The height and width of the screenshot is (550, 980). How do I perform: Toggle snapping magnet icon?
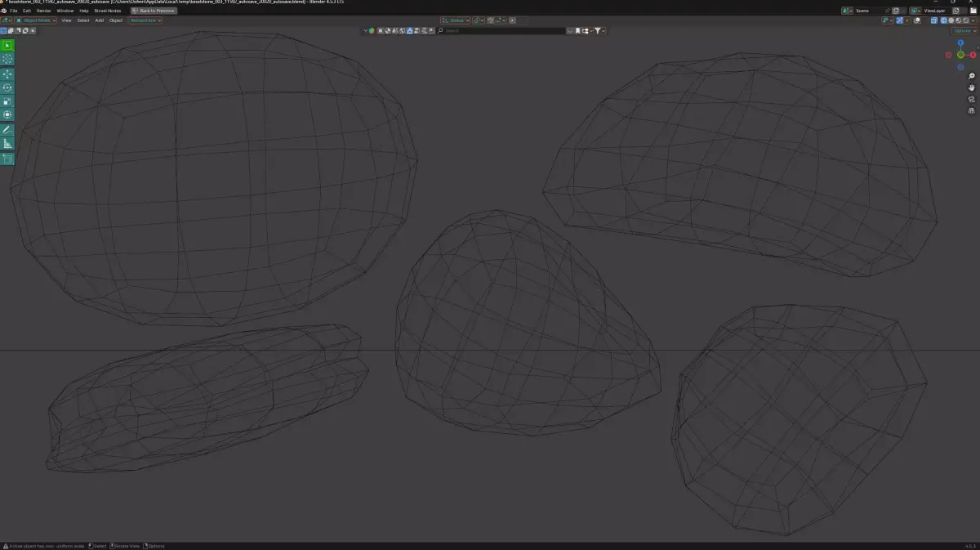tap(490, 20)
